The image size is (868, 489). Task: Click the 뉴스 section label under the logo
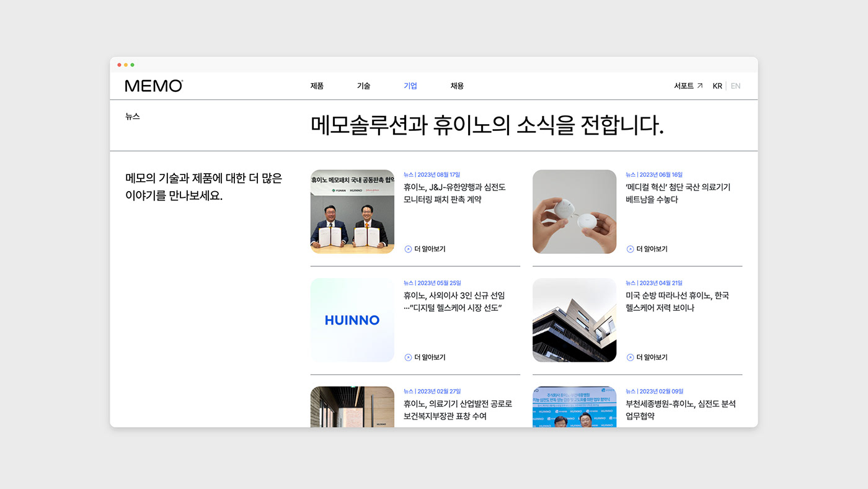pos(133,116)
